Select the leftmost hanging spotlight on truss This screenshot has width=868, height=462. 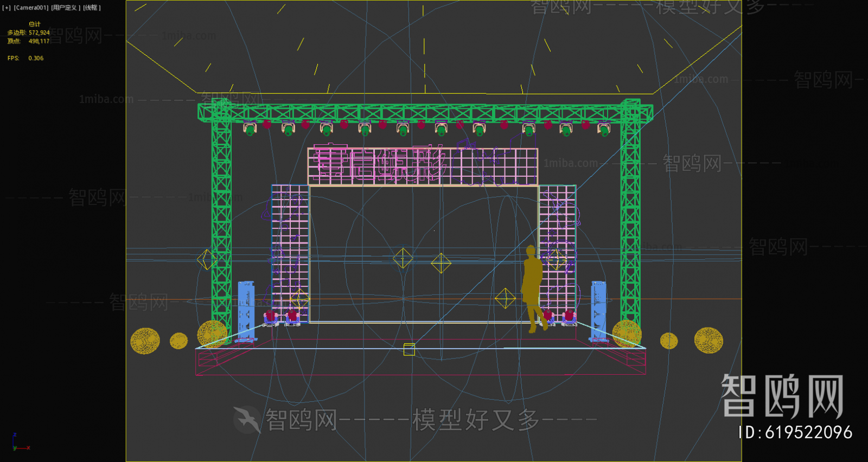tap(250, 129)
